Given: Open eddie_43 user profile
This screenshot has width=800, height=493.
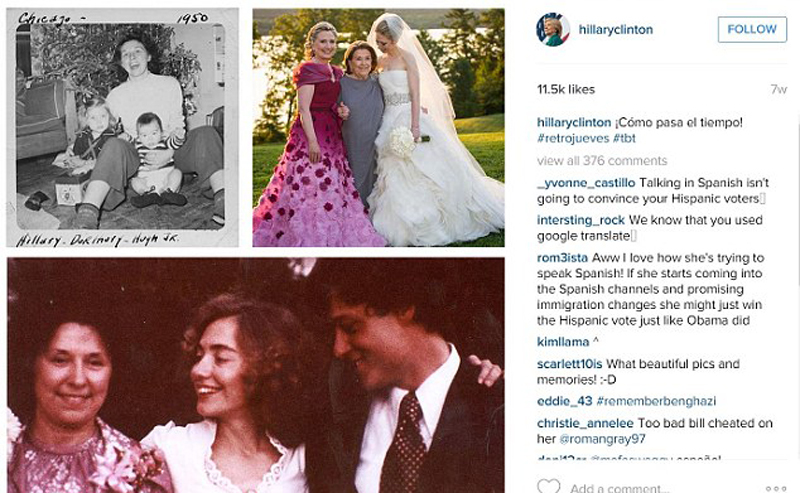Looking at the screenshot, I should click(x=564, y=401).
